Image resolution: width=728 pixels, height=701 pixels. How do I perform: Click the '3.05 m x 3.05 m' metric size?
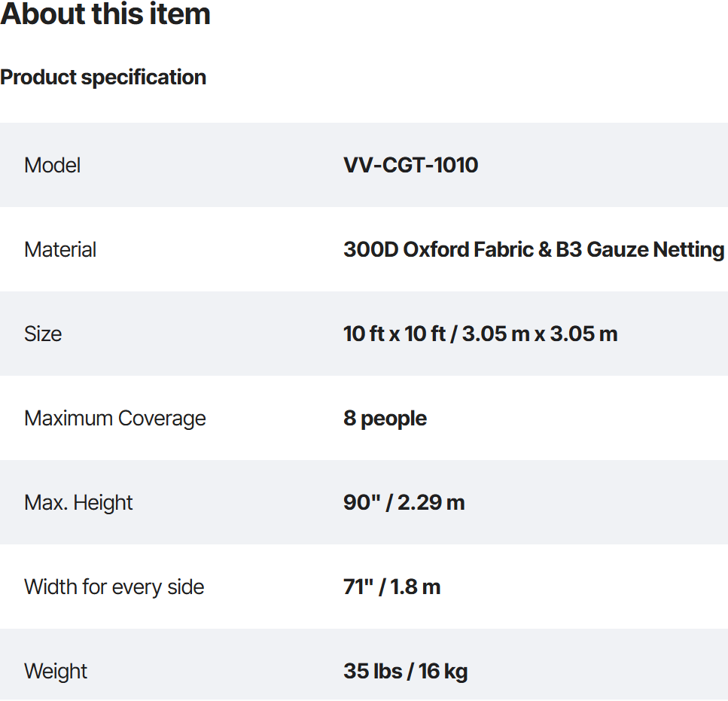coord(540,334)
